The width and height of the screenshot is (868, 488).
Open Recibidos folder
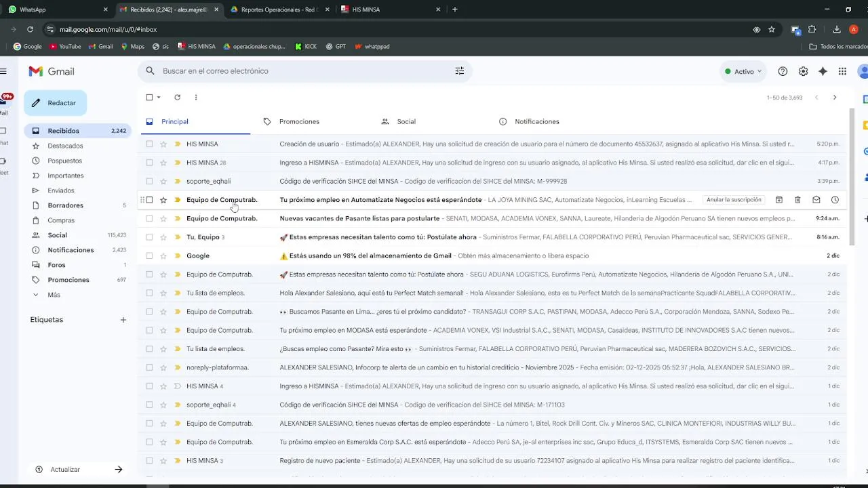coord(78,131)
